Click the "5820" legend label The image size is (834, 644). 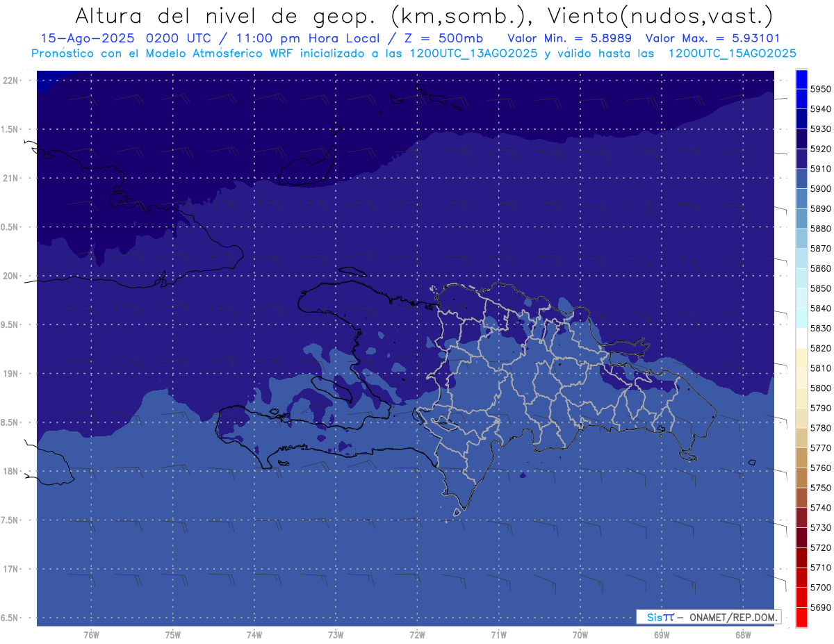(820, 348)
